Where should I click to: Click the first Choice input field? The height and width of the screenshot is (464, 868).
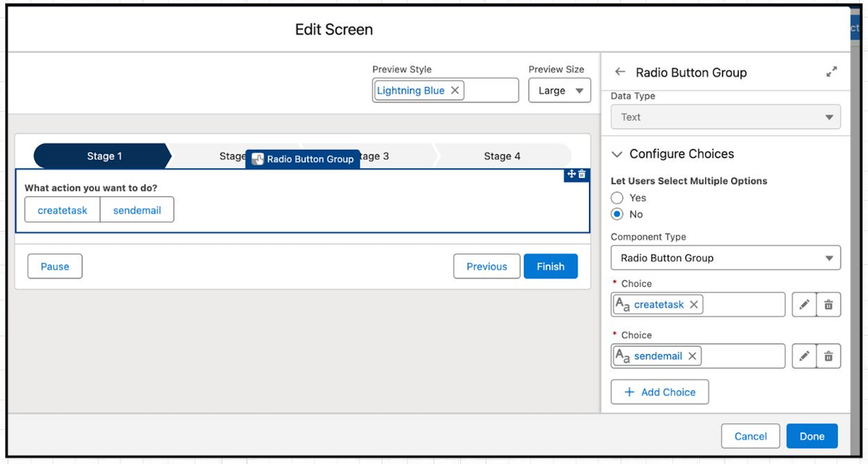click(698, 305)
